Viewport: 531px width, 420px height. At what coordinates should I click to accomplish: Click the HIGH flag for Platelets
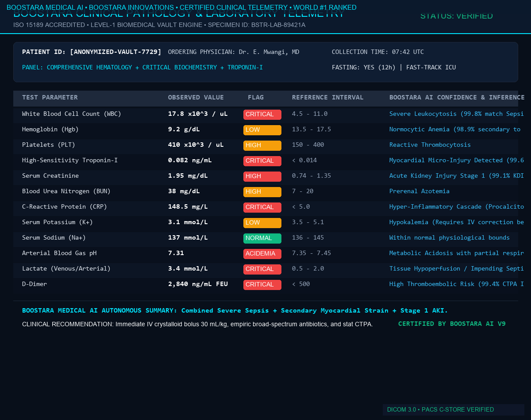point(262,145)
